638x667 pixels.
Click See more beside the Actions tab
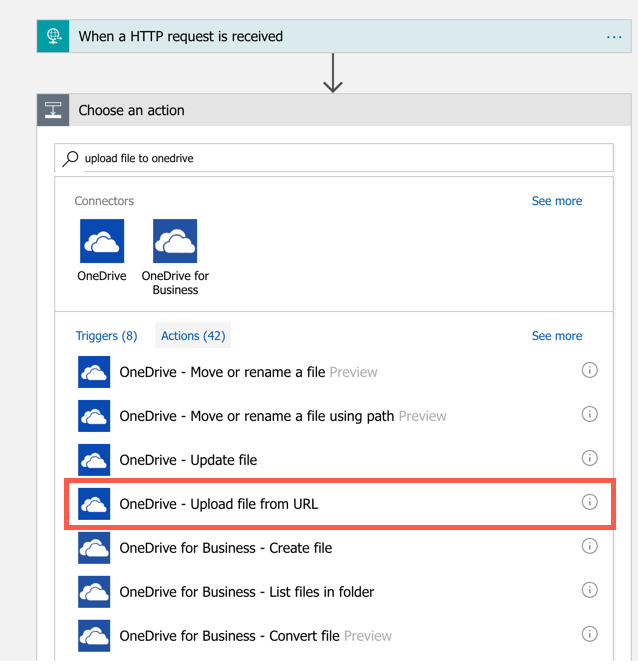(x=556, y=336)
